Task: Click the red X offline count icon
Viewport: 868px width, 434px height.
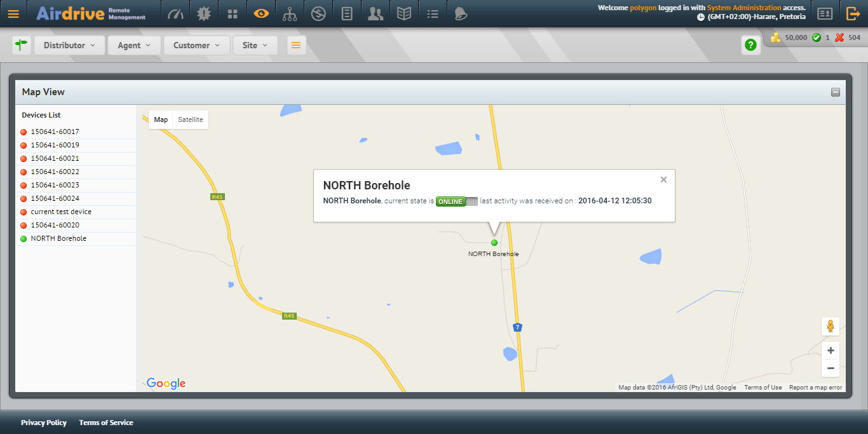Action: 839,37
